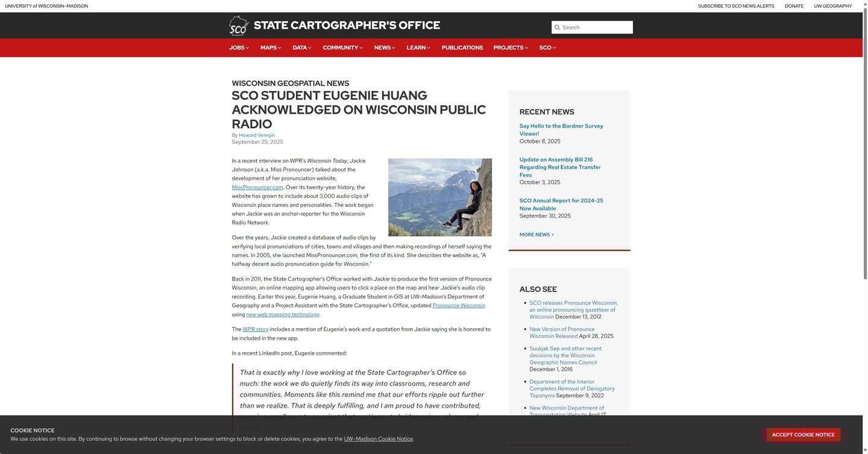Open University of Wisconsin–Madison link
The height and width of the screenshot is (454, 868).
click(x=46, y=6)
